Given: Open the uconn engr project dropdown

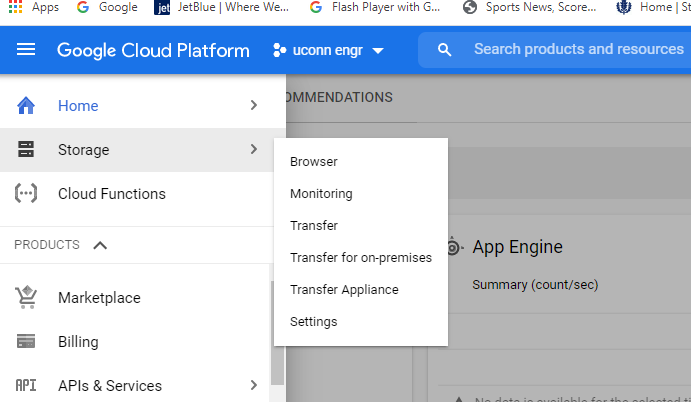Looking at the screenshot, I should tap(328, 50).
